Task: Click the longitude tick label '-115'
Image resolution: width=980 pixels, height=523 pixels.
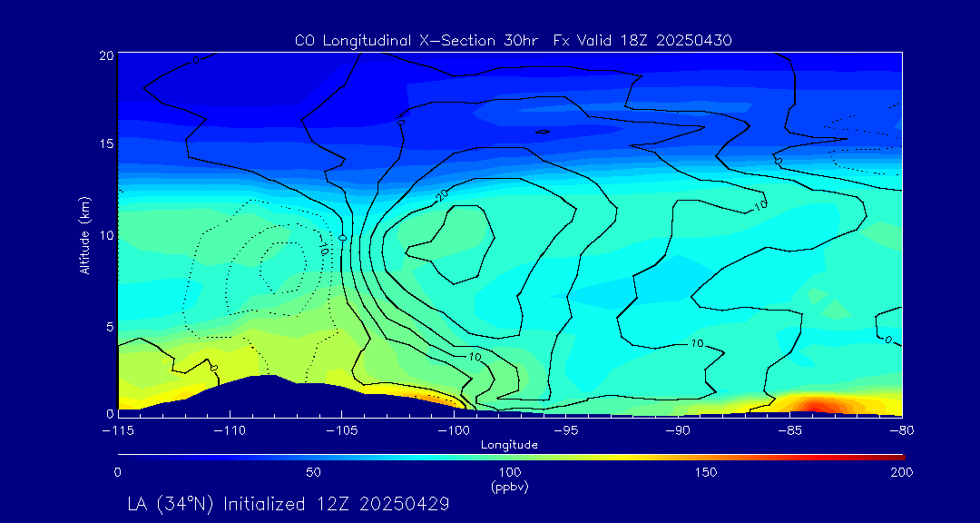Action: coord(118,431)
